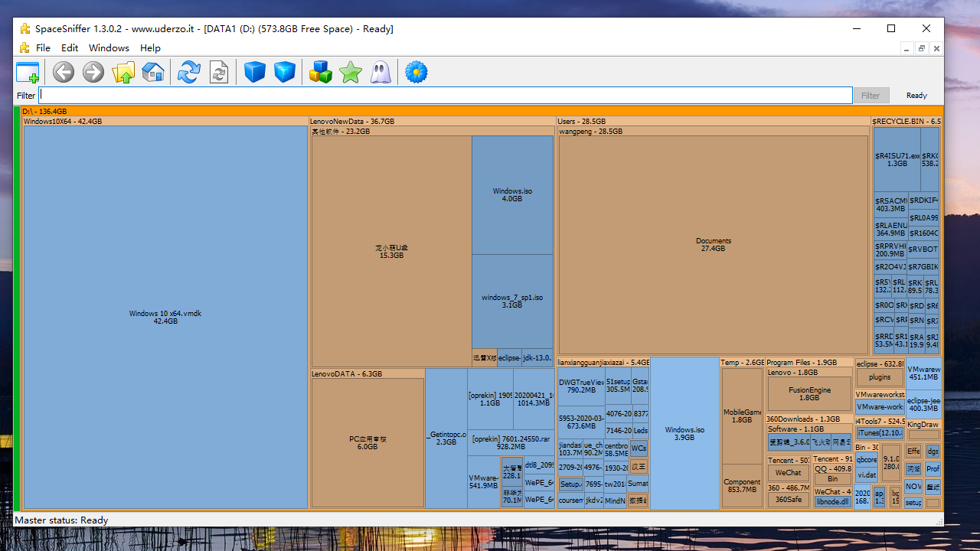Go back using the left arrow icon

click(x=64, y=73)
